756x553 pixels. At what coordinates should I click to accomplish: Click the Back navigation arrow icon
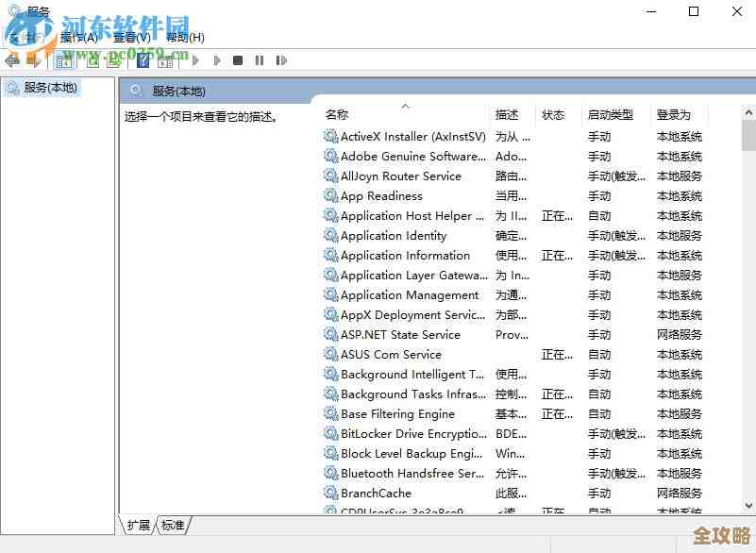coord(11,59)
